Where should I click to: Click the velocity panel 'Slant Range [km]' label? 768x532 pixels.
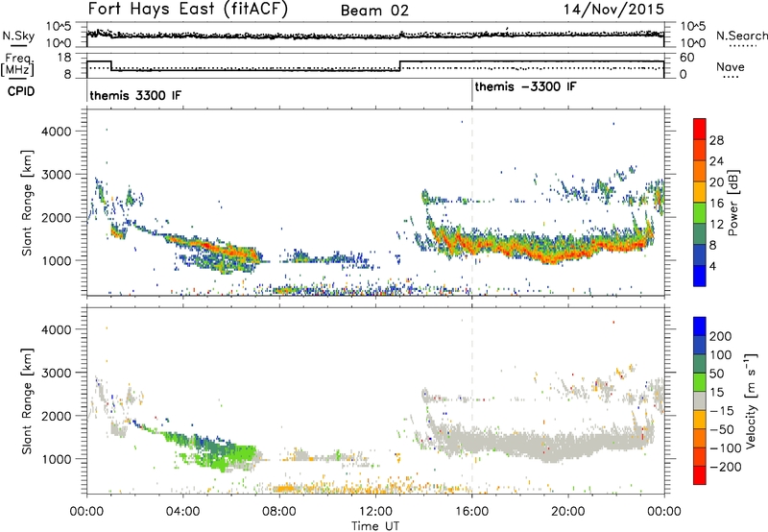27,400
